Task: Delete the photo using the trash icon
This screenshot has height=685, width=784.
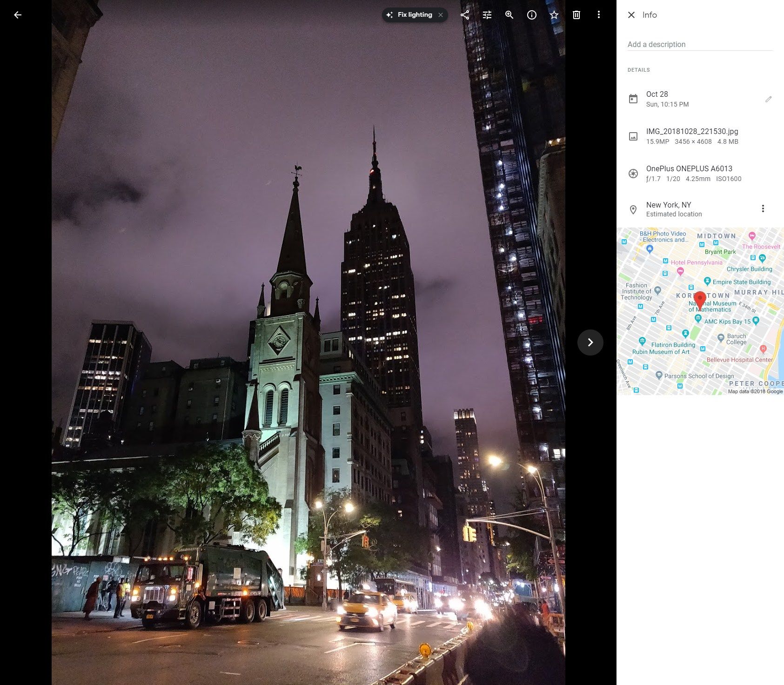Action: [x=576, y=14]
